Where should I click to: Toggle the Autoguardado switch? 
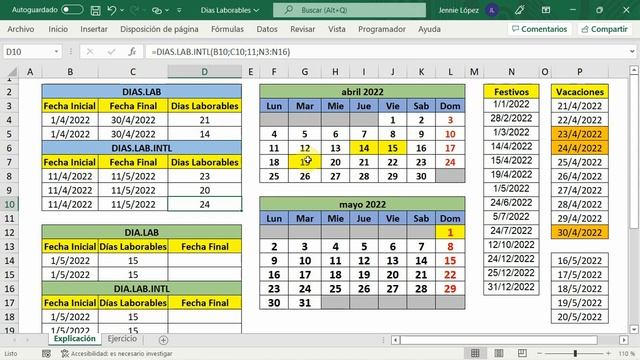[72, 10]
